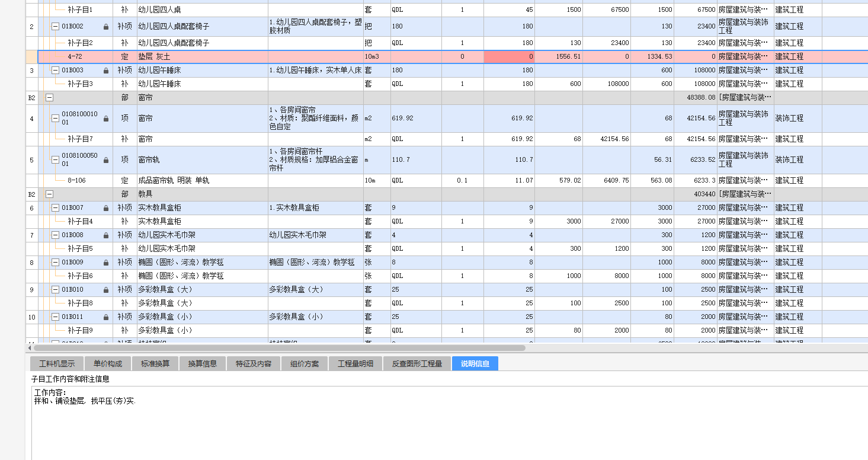Click the 11.07 quantity cell

tap(509, 181)
